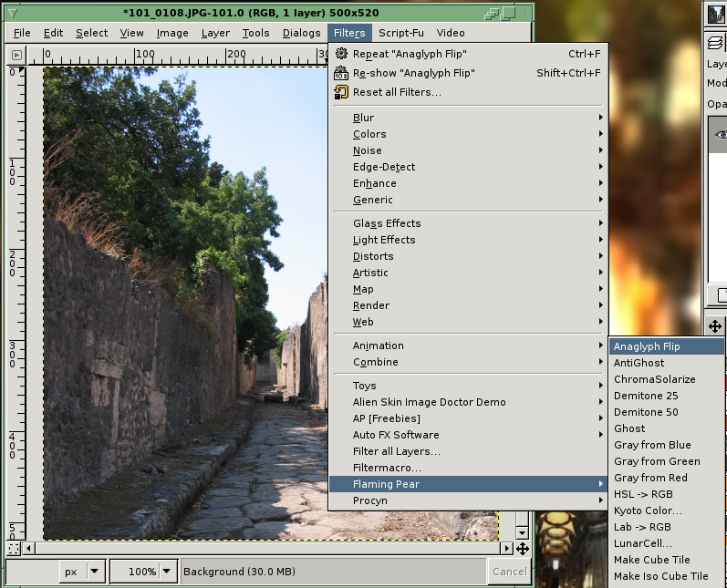Image resolution: width=727 pixels, height=588 pixels.
Task: Click the Re-show "Anaglyph Flip" icon
Action: click(x=341, y=73)
